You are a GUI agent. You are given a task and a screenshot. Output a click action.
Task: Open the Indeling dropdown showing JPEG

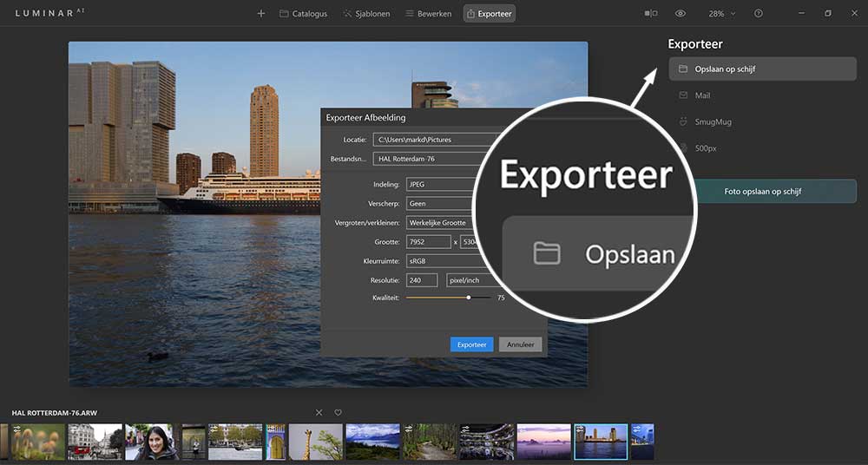click(x=441, y=184)
